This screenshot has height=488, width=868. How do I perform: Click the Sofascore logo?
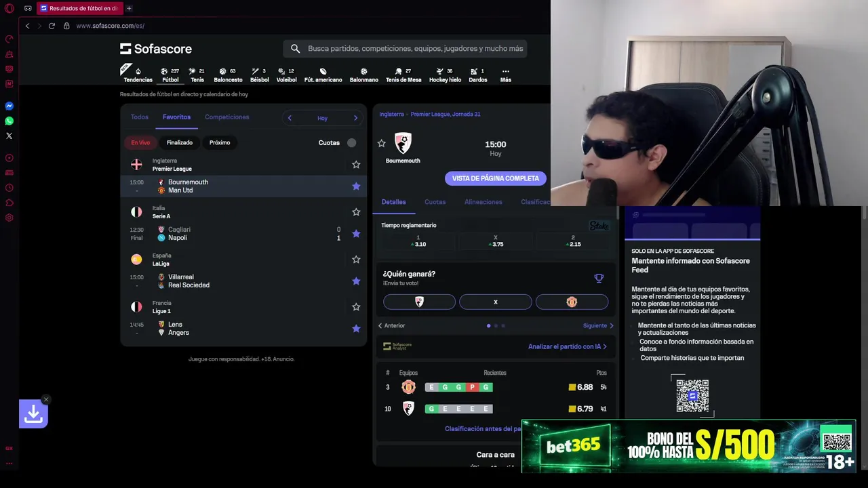pyautogui.click(x=156, y=49)
